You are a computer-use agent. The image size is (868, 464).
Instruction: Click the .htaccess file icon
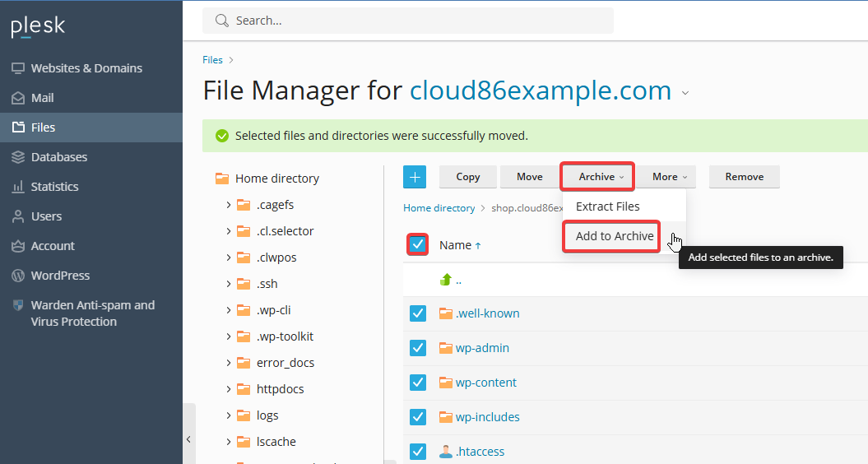[x=446, y=452]
